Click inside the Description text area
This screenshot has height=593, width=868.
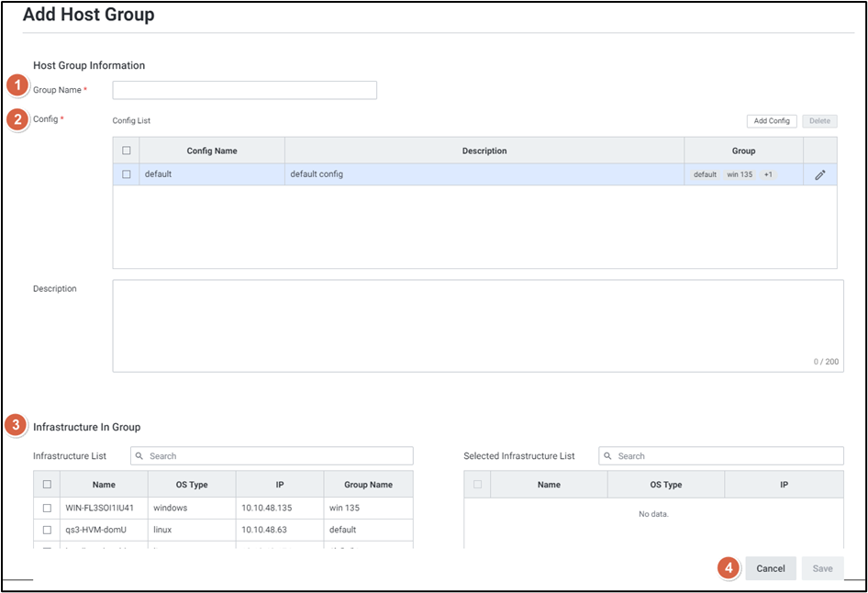477,326
